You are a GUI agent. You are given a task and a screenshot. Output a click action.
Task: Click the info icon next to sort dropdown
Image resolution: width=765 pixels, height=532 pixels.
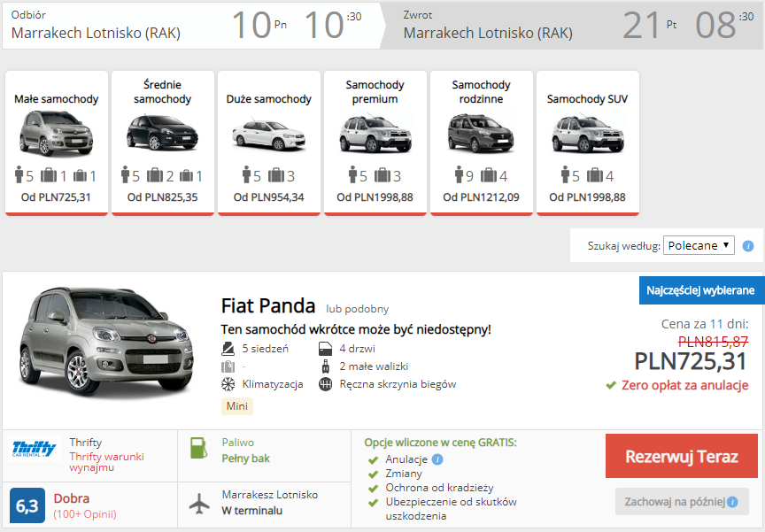point(748,246)
